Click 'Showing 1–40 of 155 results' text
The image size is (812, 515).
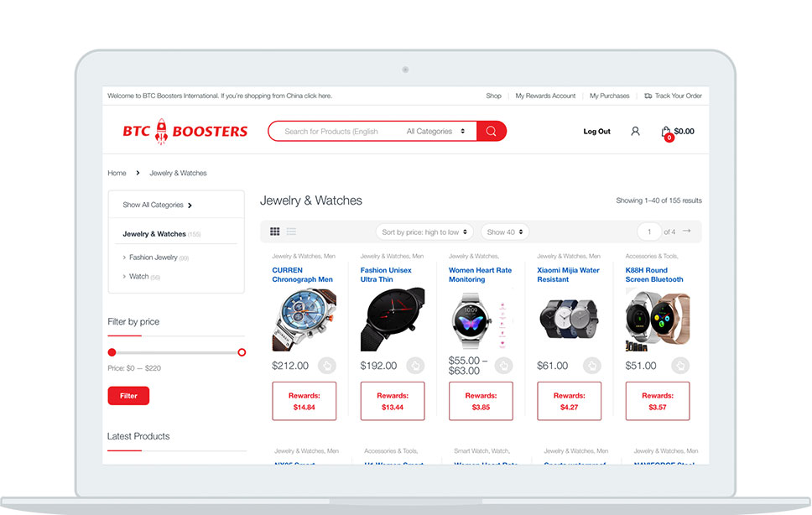click(658, 200)
